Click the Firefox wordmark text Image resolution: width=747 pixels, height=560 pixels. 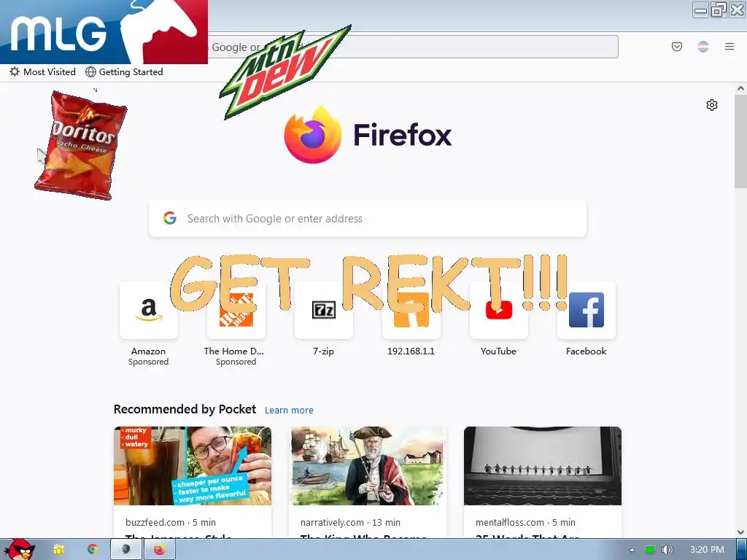403,135
